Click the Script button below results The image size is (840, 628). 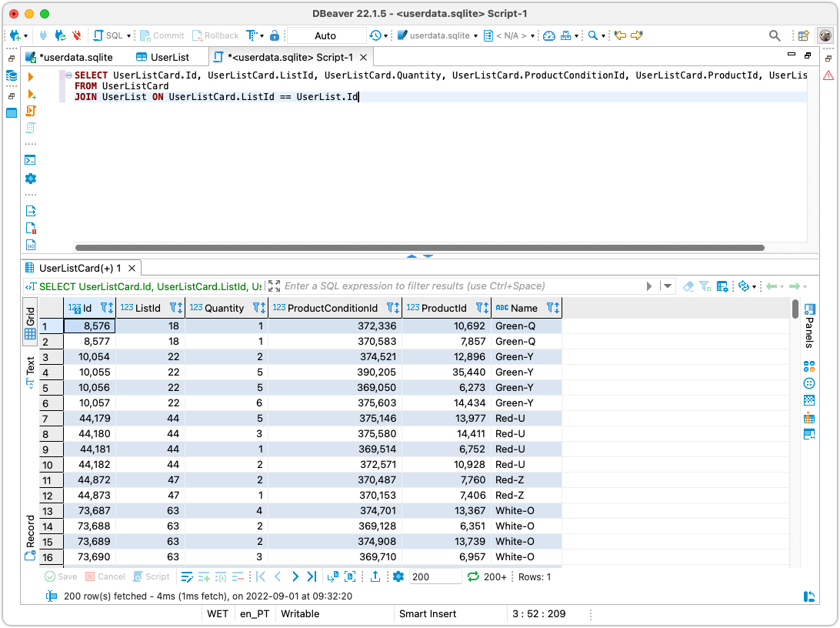pyautogui.click(x=151, y=577)
